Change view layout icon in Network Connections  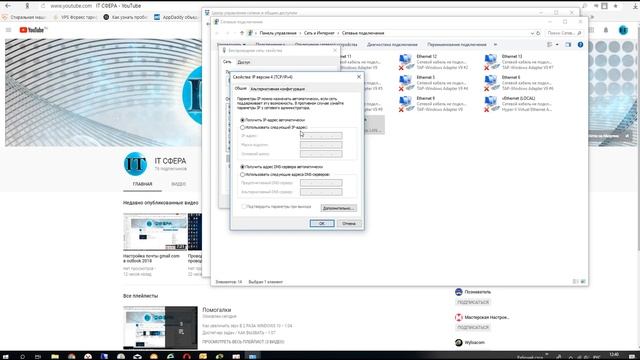pyautogui.click(x=550, y=44)
